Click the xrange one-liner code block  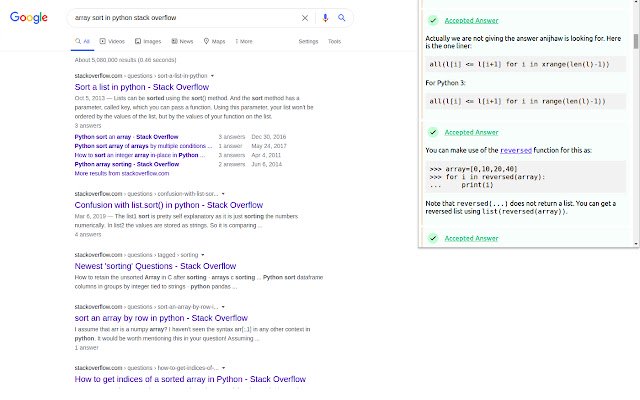pos(525,64)
